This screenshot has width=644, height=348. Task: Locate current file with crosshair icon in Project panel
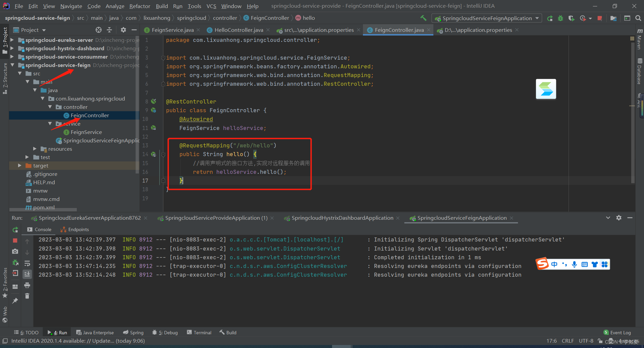pos(98,30)
